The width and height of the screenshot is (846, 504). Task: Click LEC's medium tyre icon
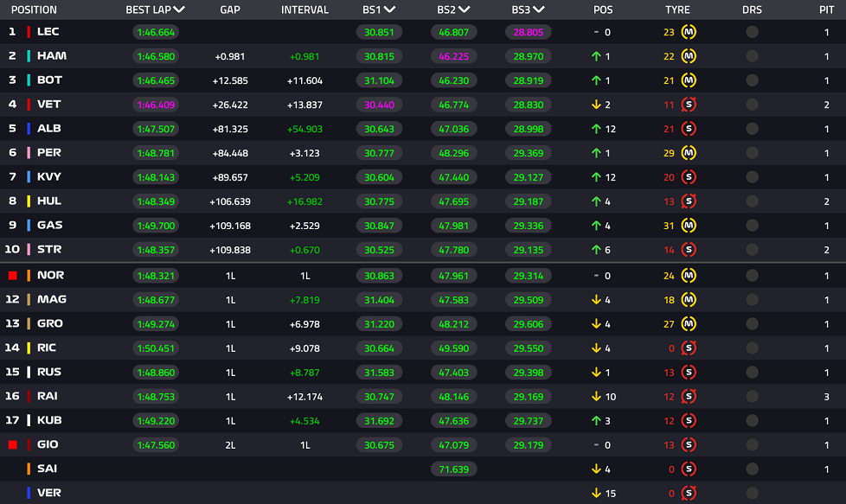click(x=689, y=32)
